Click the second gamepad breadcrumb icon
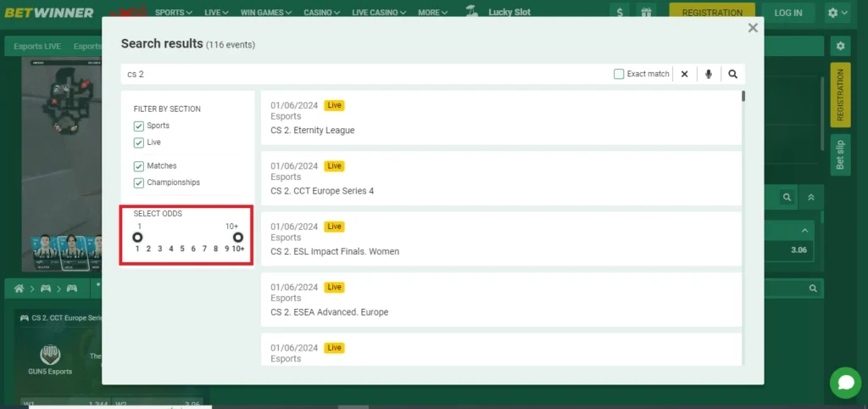The width and height of the screenshot is (868, 409). click(72, 289)
